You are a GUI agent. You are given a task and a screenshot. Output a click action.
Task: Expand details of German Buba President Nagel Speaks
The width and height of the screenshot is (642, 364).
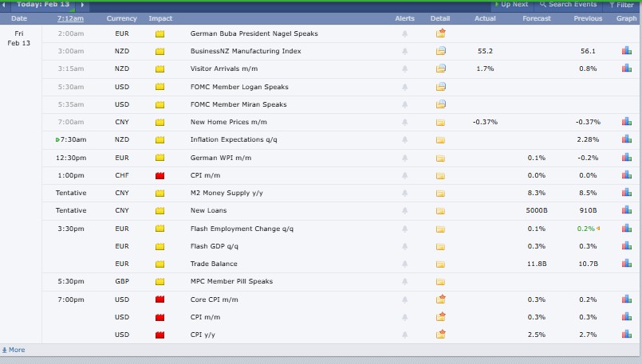point(441,33)
